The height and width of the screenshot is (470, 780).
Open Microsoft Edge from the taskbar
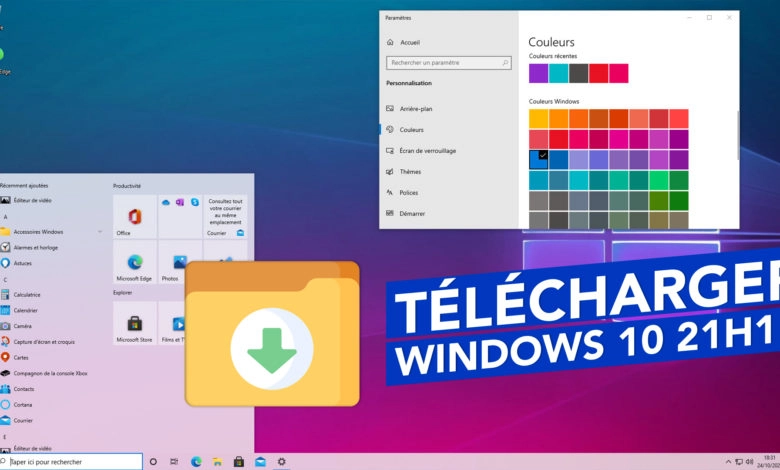coord(196,462)
